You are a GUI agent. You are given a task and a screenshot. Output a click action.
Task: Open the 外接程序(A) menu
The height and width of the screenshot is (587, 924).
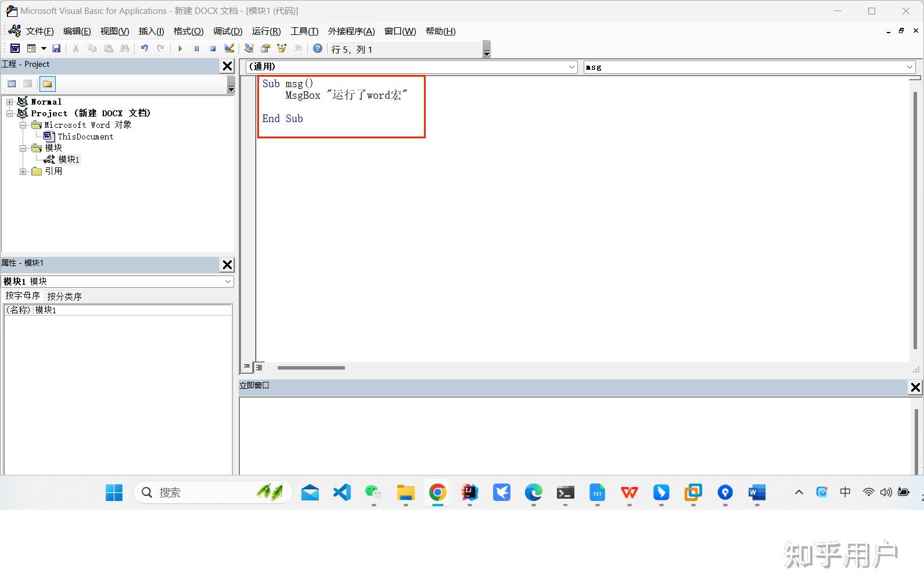coord(351,31)
